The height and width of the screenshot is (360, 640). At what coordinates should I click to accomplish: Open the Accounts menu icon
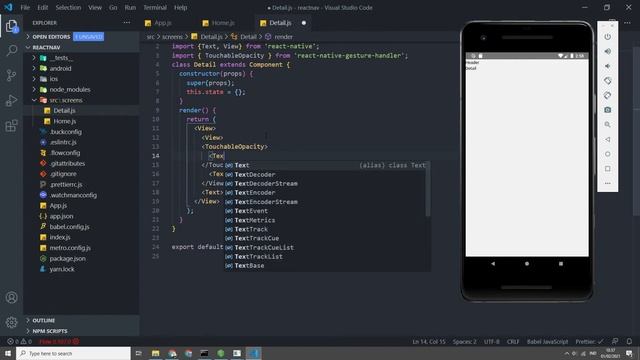11,298
